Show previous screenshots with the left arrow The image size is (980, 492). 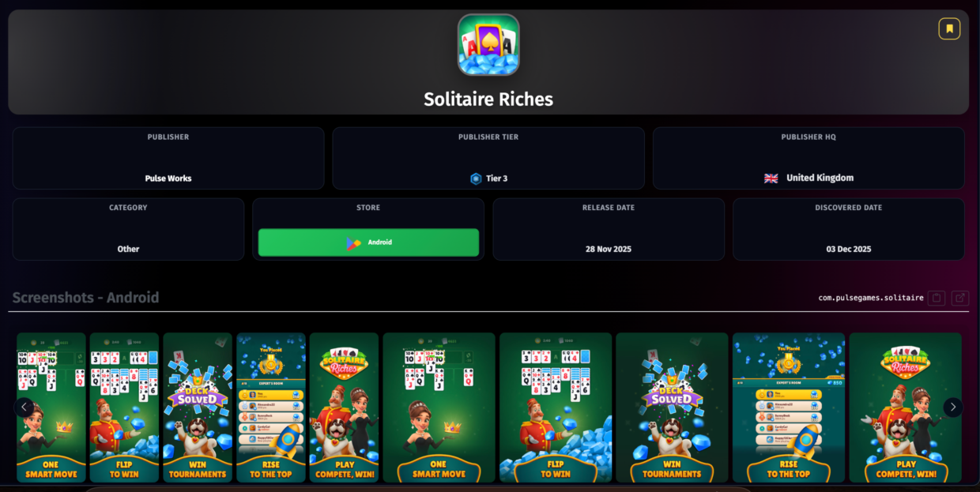(24, 407)
